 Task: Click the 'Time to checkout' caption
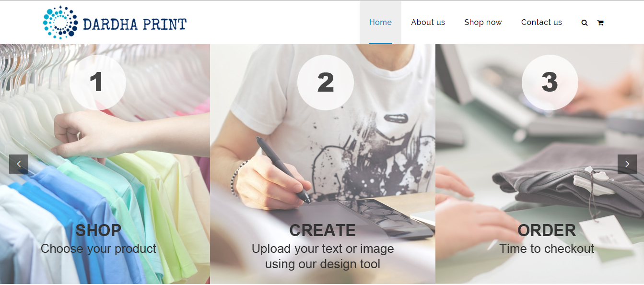click(547, 249)
